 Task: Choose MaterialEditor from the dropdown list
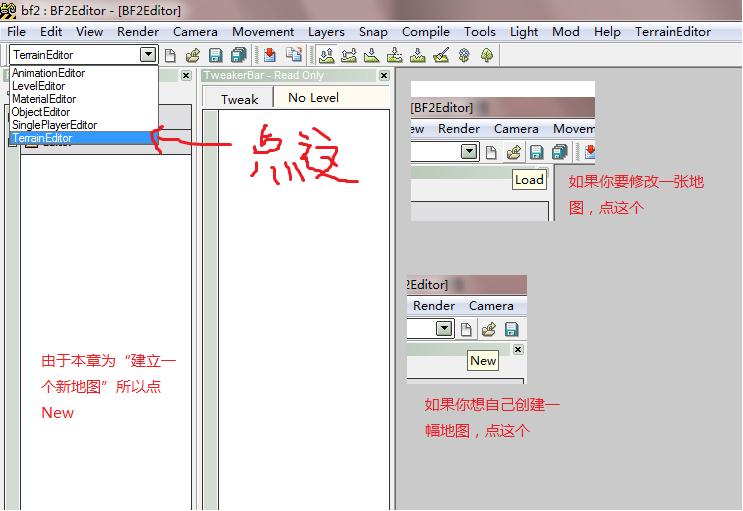coord(44,99)
